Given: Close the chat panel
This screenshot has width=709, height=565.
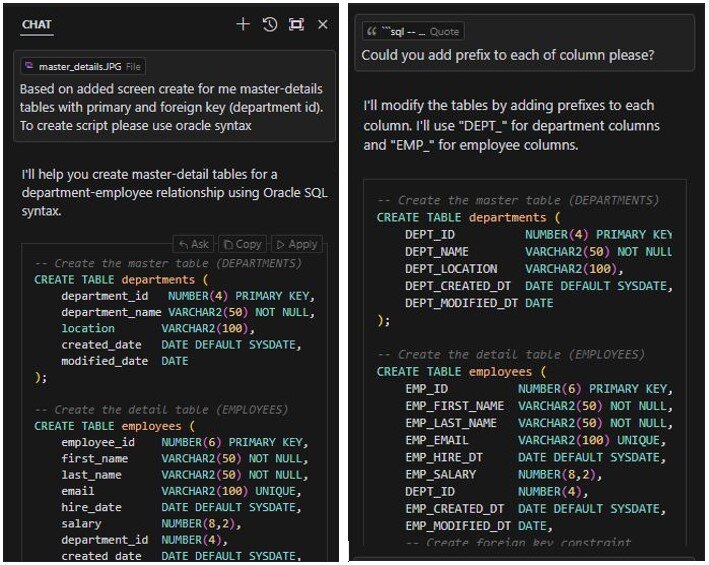Looking at the screenshot, I should tap(322, 24).
